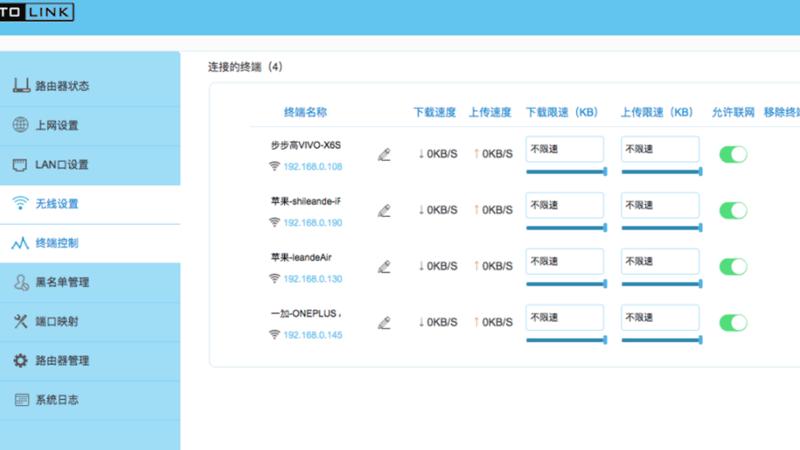Click upload limit slider for 一加-ONEPLUS
Image resolution: width=800 pixels, height=450 pixels.
click(x=662, y=340)
